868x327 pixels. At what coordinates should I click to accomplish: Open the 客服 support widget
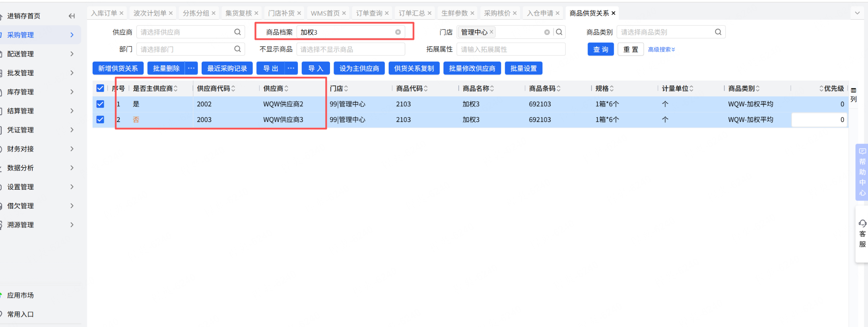(x=862, y=234)
